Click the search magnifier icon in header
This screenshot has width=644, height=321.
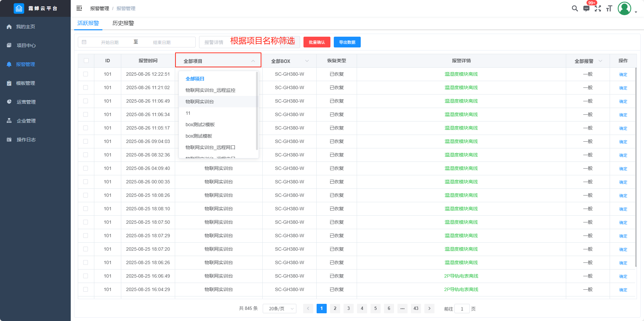(575, 8)
